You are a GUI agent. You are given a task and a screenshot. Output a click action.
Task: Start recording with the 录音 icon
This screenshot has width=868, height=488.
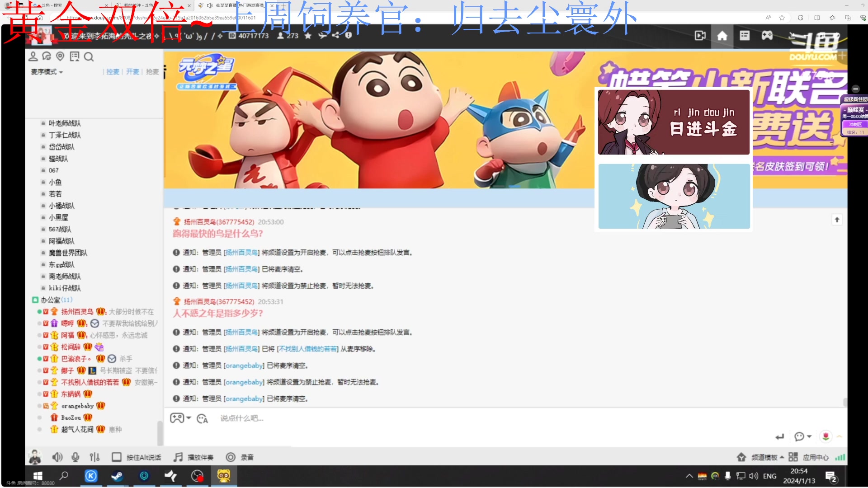[231, 457]
